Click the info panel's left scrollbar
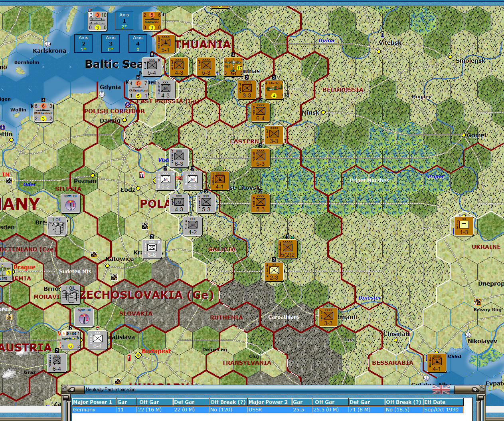This screenshot has height=421, width=504. 66,408
